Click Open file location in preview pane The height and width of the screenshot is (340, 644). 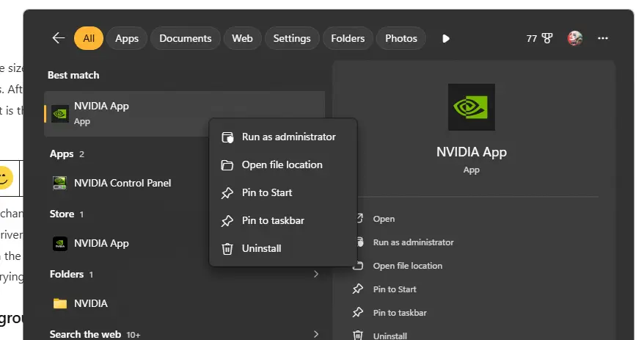coord(407,266)
